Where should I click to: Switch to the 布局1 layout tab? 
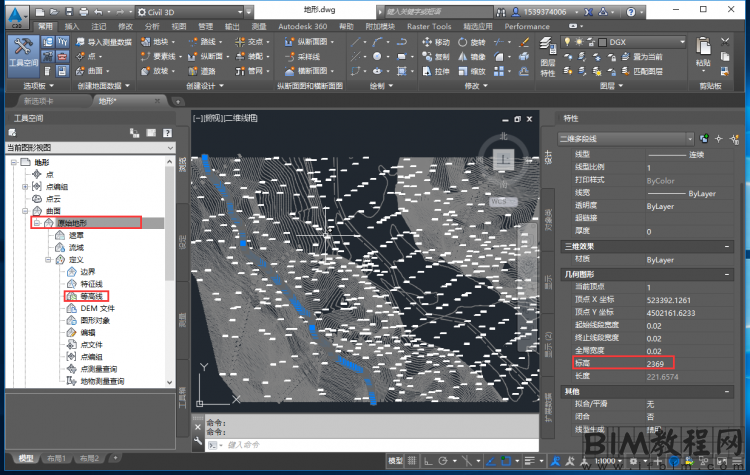(x=56, y=458)
